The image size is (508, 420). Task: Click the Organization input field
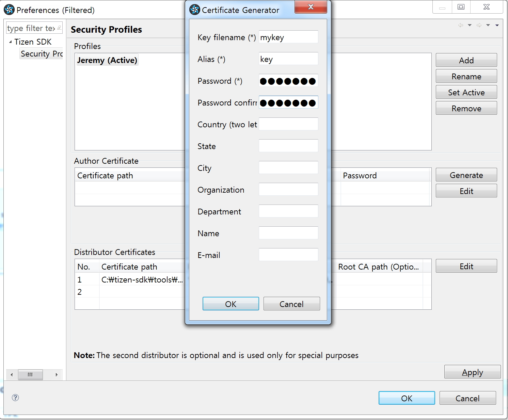pos(288,190)
